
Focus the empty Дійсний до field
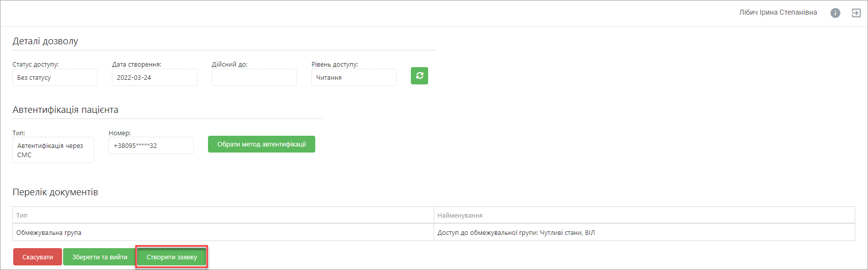254,77
